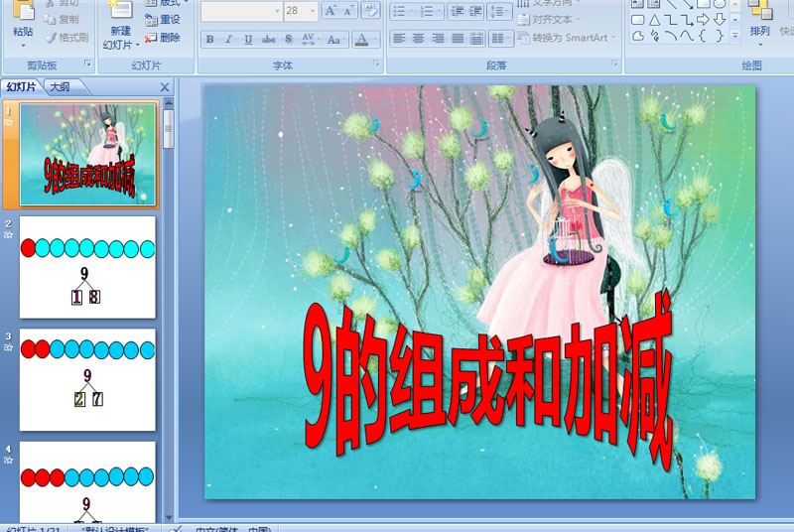
Task: Click Increase List Level icon
Action: coord(475,11)
